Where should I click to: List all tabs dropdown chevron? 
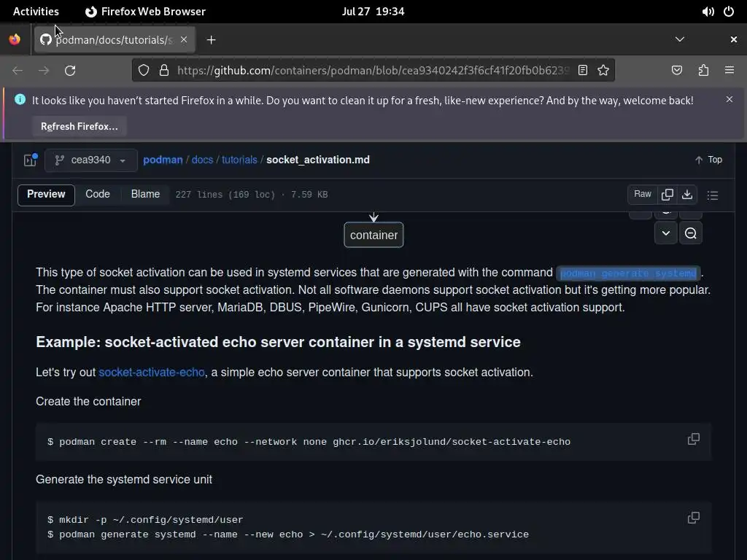[680, 39]
